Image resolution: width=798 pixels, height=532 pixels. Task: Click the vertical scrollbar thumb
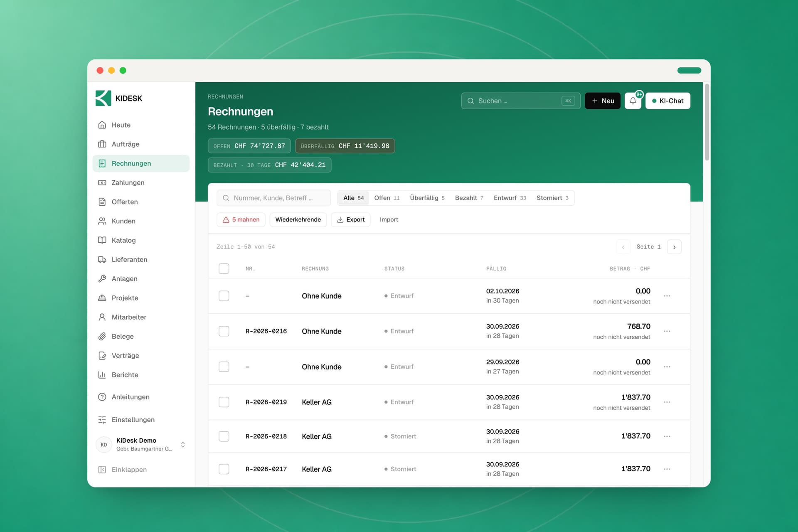click(707, 122)
